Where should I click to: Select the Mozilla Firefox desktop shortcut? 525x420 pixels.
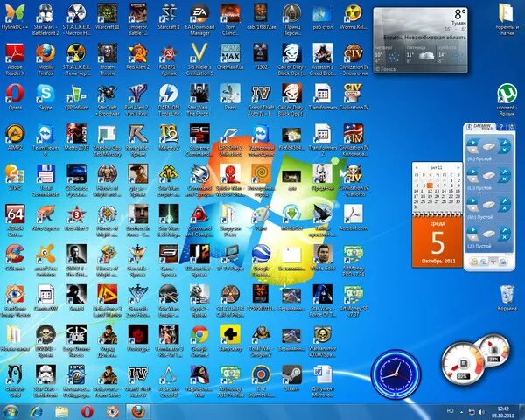coord(45,59)
